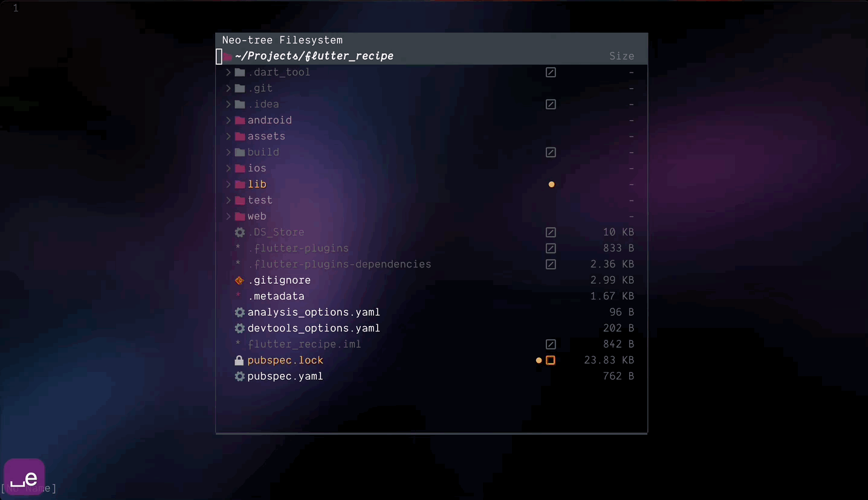The width and height of the screenshot is (868, 500).
Task: Click the folder icon of the android directory
Action: click(x=238, y=120)
